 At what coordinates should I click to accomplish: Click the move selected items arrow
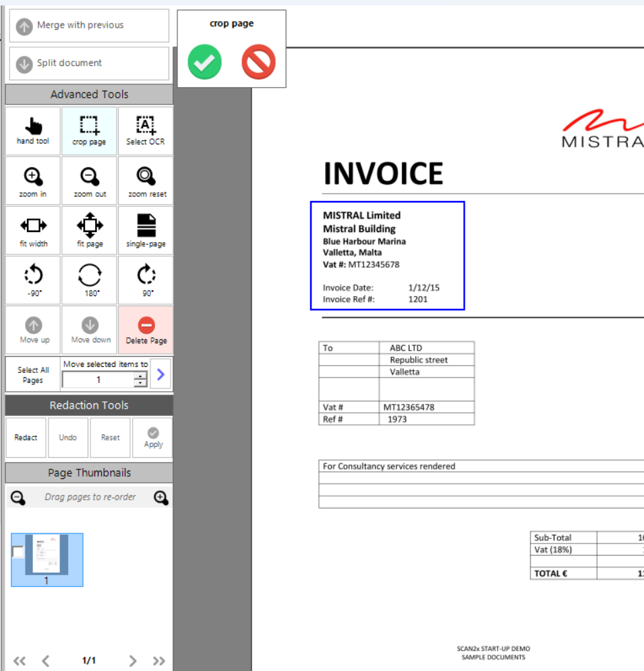click(160, 374)
